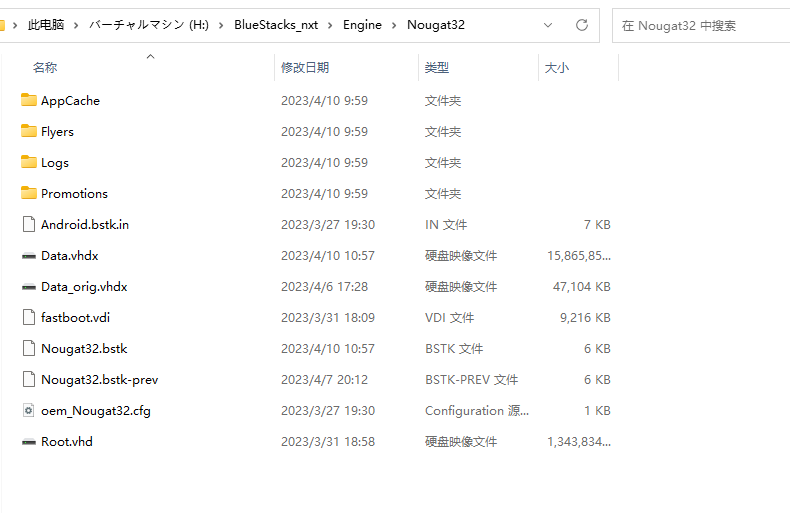Click the type IN 文件
Image resolution: width=790 pixels, height=516 pixels.
click(446, 224)
